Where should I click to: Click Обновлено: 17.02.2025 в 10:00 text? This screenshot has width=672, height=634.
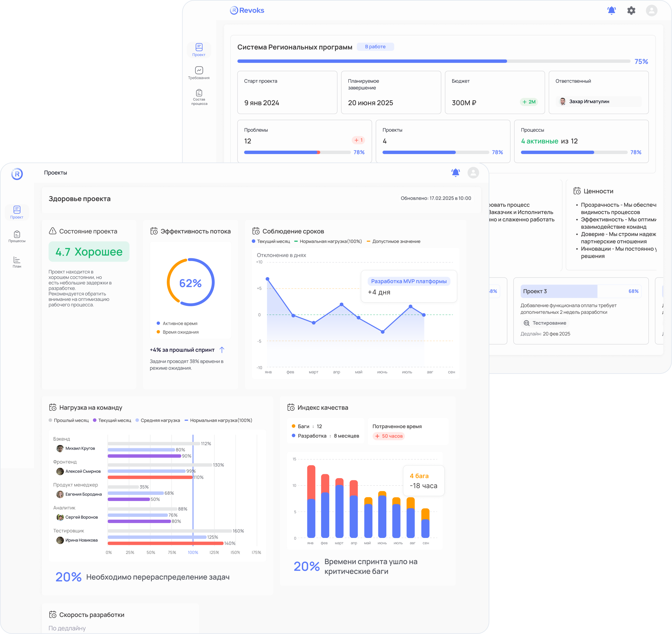coord(436,198)
